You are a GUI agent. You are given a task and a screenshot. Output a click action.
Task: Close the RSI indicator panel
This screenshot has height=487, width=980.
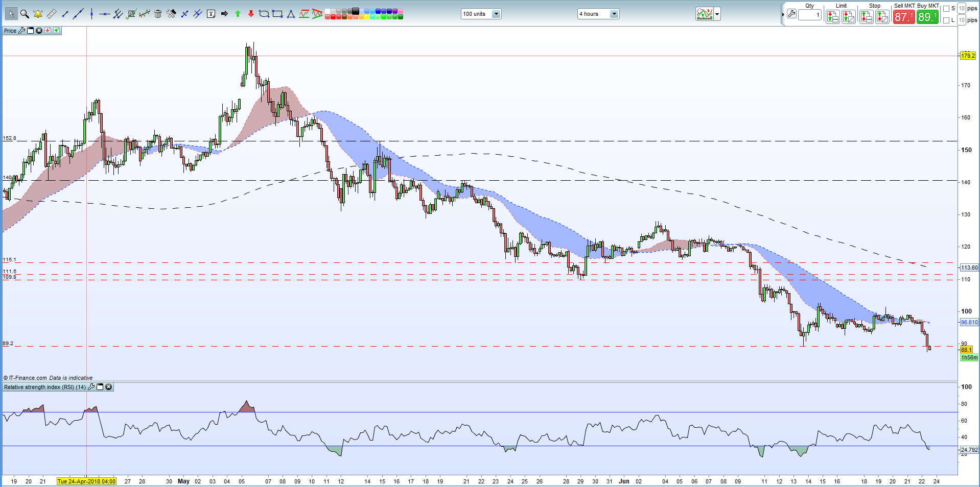108,387
